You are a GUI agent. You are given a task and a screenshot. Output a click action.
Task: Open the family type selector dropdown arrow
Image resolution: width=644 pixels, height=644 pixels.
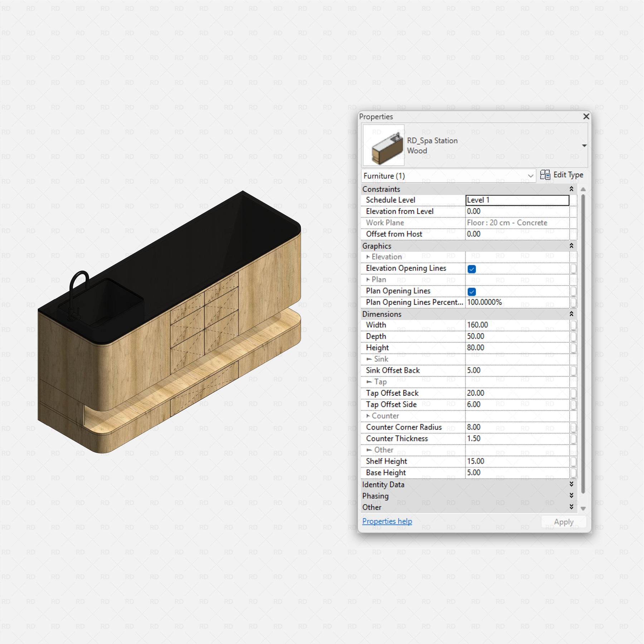584,146
